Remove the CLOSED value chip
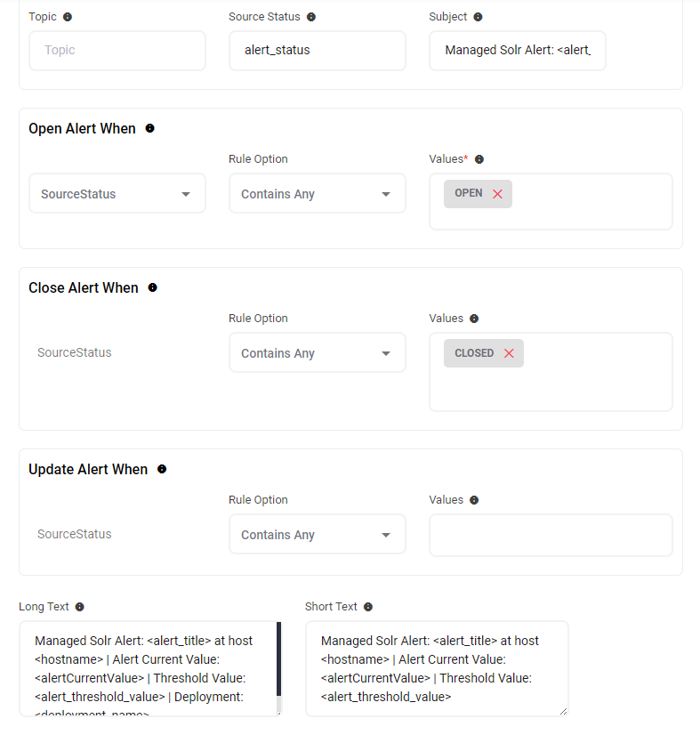 tap(509, 353)
